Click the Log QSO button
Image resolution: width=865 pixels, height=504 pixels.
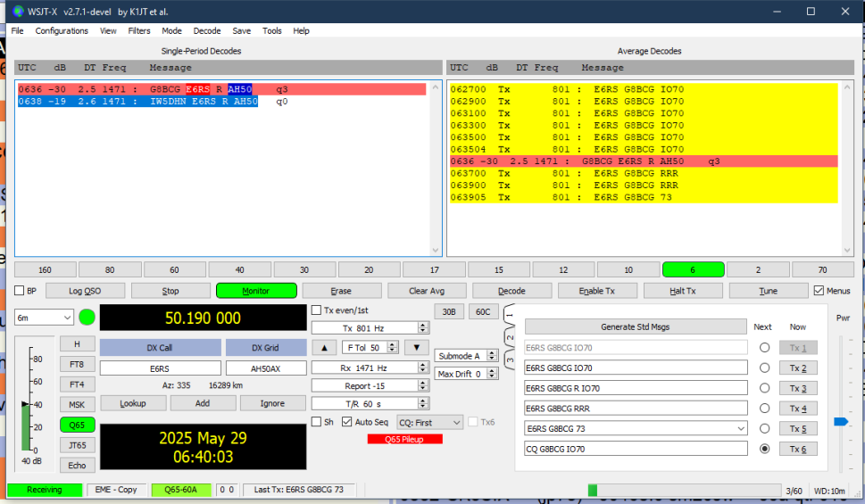[86, 291]
